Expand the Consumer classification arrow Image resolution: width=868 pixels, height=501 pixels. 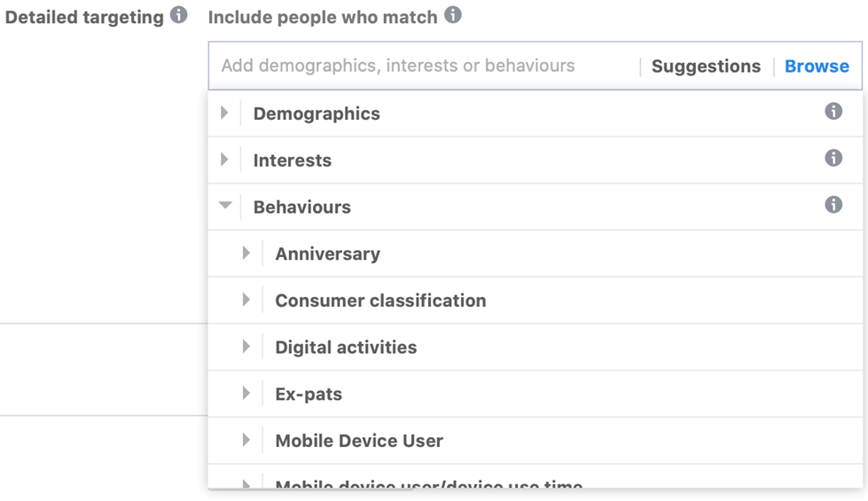point(246,300)
